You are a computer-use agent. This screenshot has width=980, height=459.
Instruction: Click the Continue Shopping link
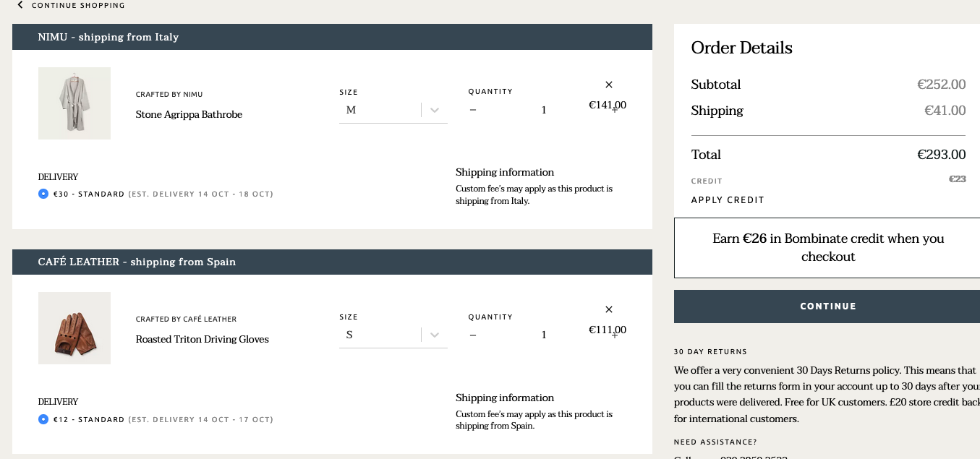[x=78, y=5]
